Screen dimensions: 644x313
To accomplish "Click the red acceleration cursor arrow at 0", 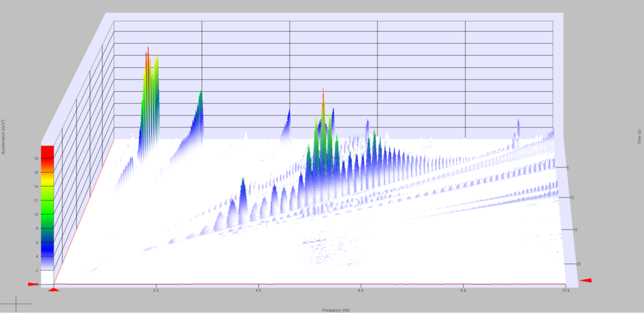I will point(32,284).
